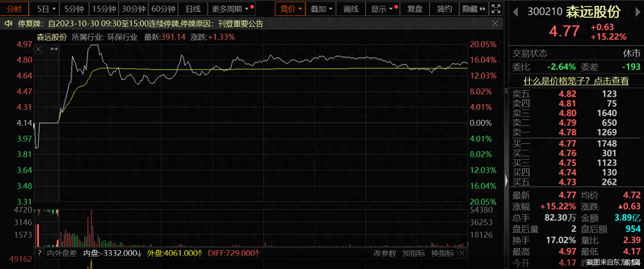Click the 换手 17.02% value

(x=561, y=240)
